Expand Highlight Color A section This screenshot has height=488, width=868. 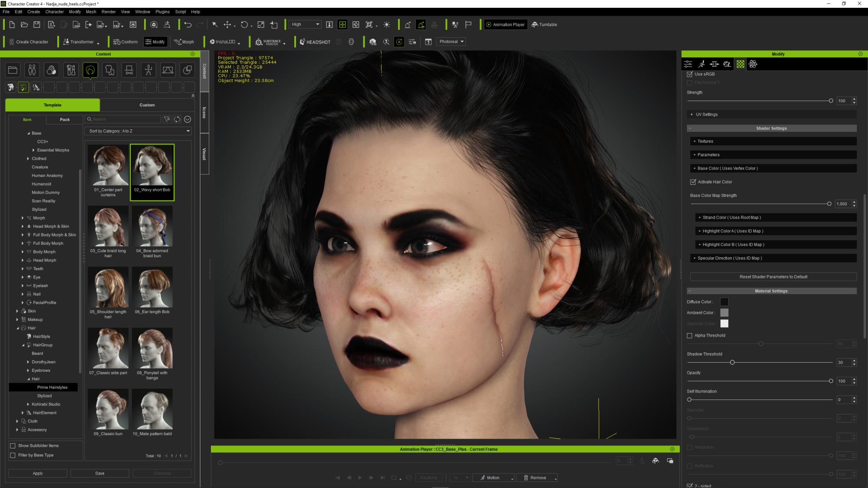pos(776,231)
